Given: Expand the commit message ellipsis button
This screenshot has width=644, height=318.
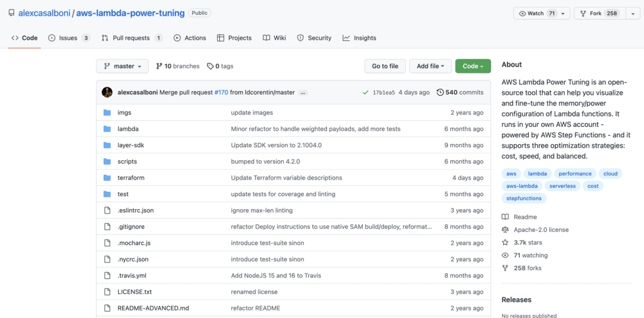Looking at the screenshot, I should (x=303, y=92).
